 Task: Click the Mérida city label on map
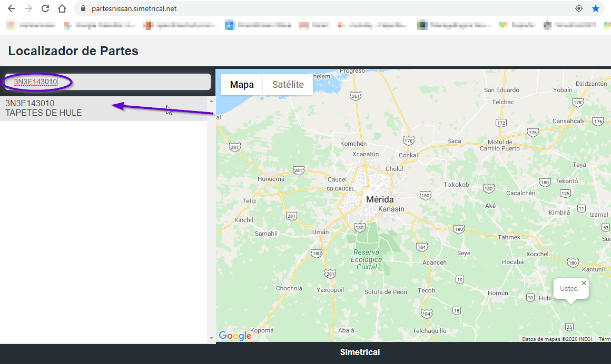click(x=380, y=200)
